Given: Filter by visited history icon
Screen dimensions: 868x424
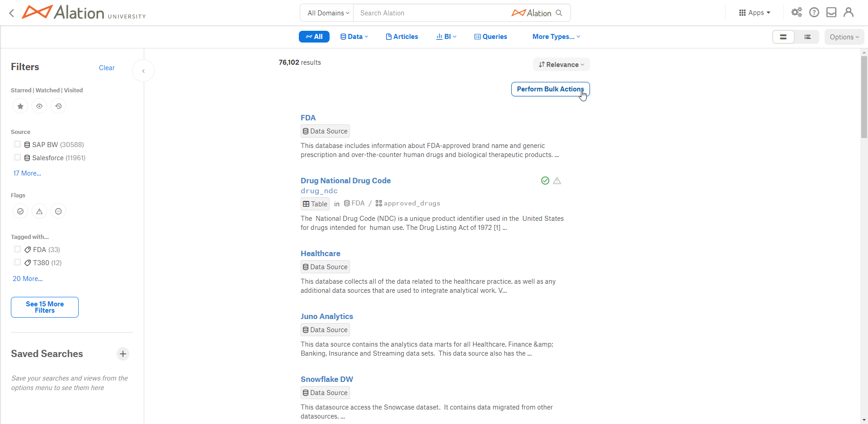Looking at the screenshot, I should tap(58, 106).
